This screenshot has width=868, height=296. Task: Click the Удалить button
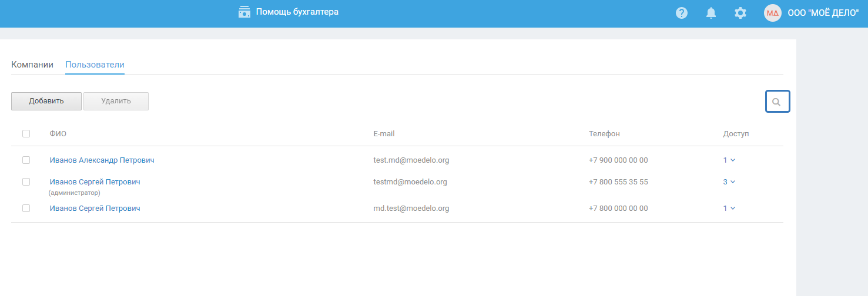coord(116,101)
